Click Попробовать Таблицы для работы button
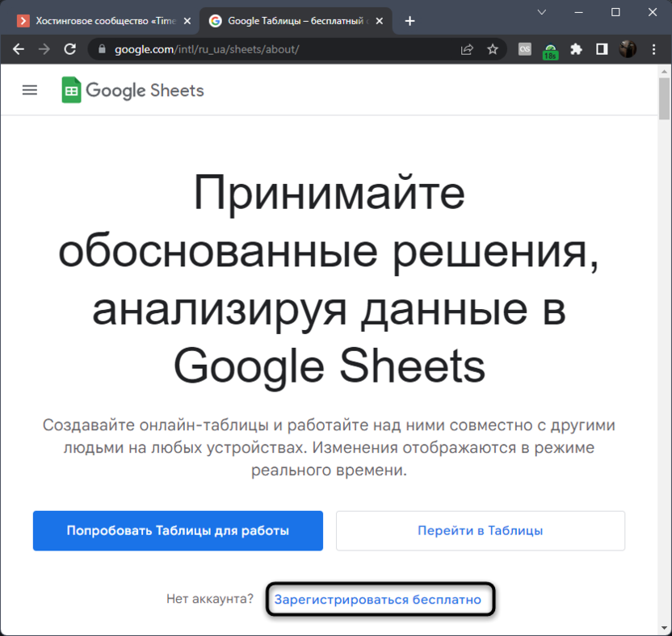This screenshot has width=672, height=636. pyautogui.click(x=178, y=530)
